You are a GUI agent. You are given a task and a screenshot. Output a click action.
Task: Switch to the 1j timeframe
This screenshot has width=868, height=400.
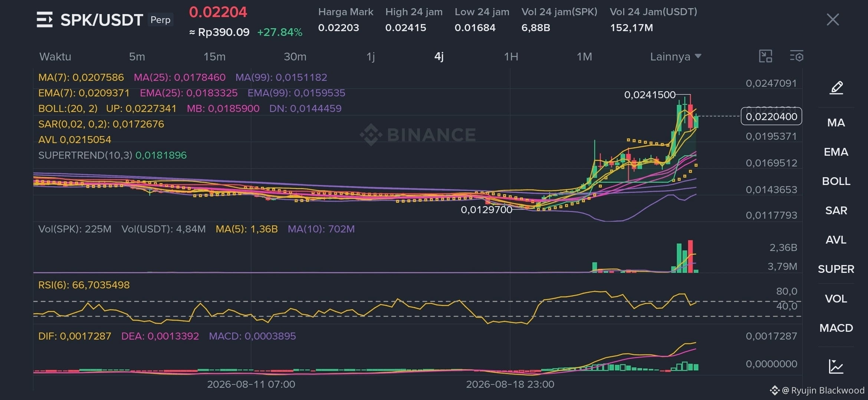(371, 57)
